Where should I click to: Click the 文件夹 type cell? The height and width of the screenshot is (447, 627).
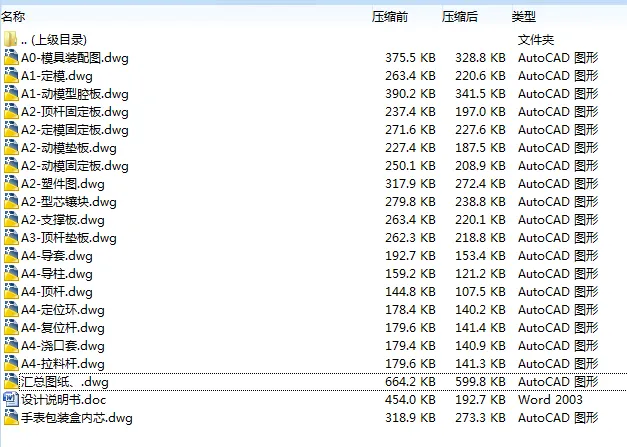(x=536, y=40)
